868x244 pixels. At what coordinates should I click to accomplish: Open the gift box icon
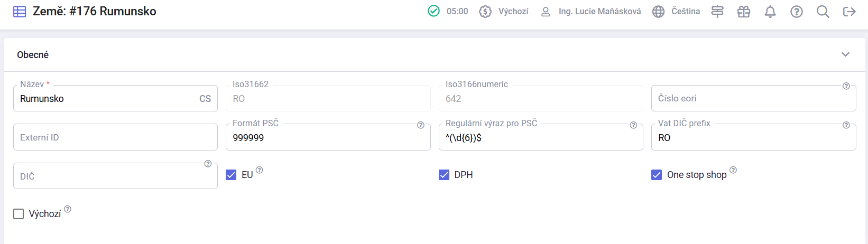(743, 12)
